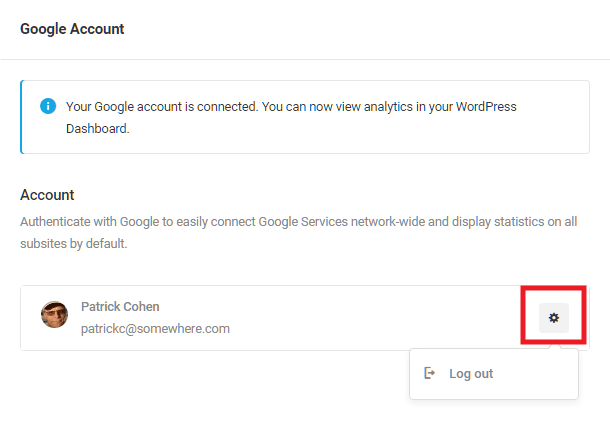This screenshot has height=424, width=610.
Task: Click the Log out arrow icon
Action: pyautogui.click(x=429, y=373)
